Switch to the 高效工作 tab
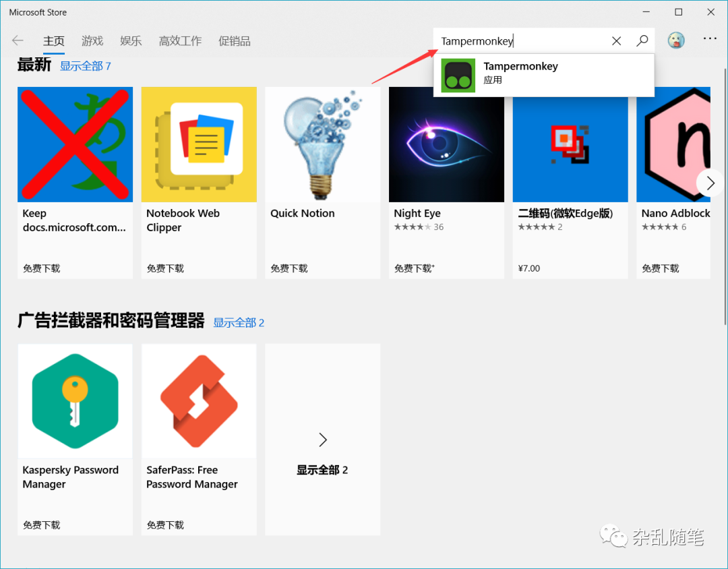Screen dimensions: 728x569 tap(180, 40)
